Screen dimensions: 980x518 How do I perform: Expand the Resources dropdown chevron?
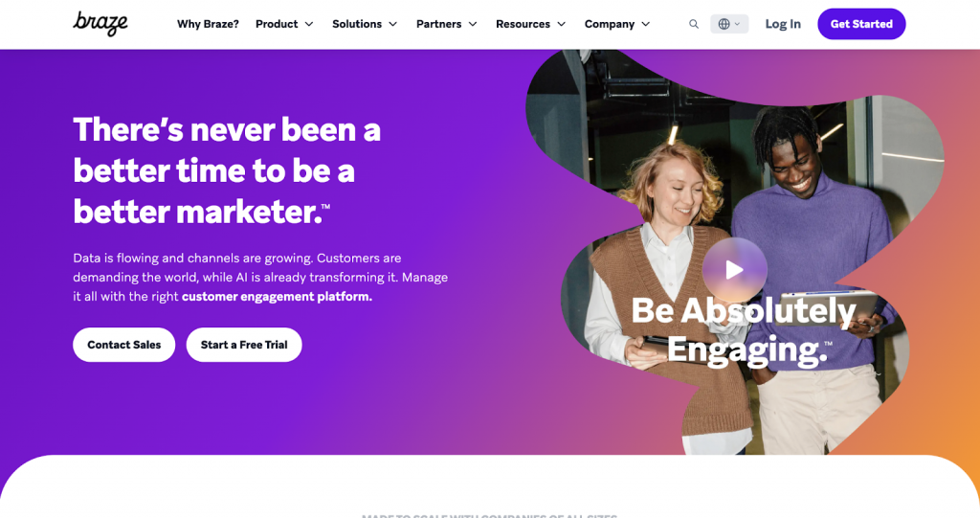[x=562, y=24]
